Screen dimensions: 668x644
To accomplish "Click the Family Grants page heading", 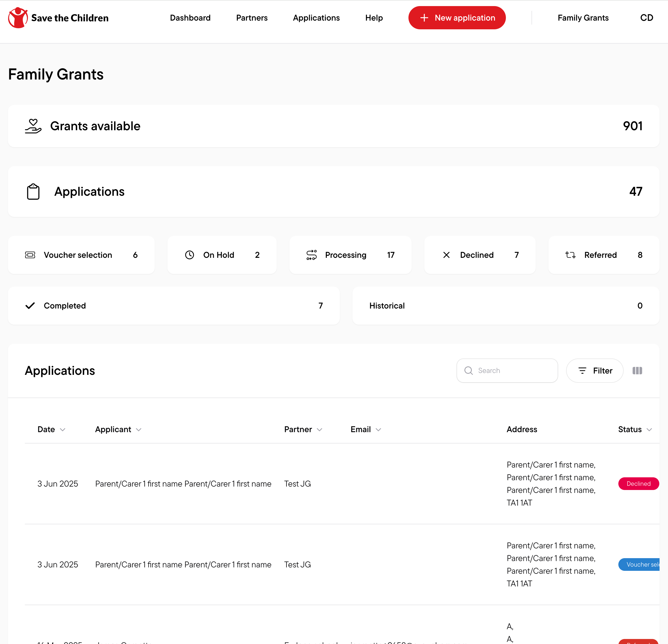I will 56,74.
